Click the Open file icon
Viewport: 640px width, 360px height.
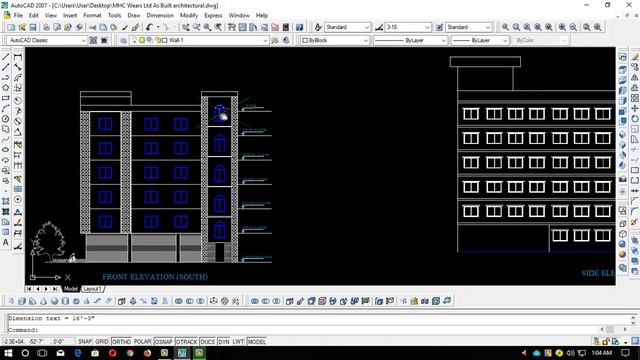[22, 27]
